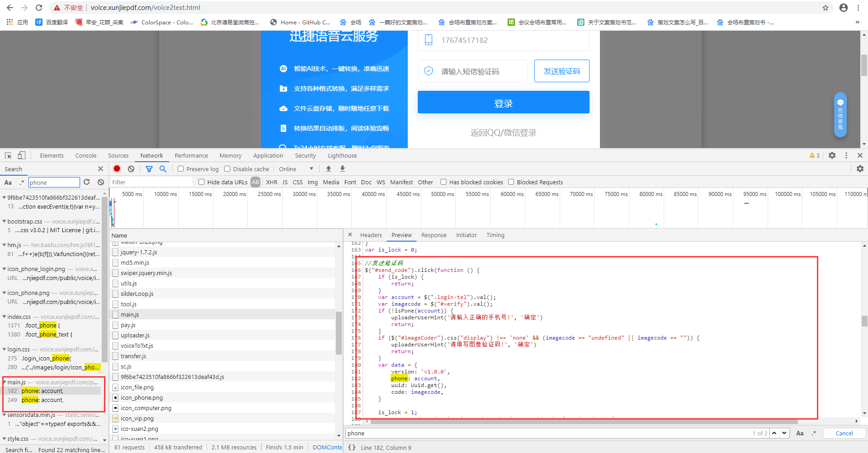
Task: Open the Timing tab of the request
Action: click(495, 235)
